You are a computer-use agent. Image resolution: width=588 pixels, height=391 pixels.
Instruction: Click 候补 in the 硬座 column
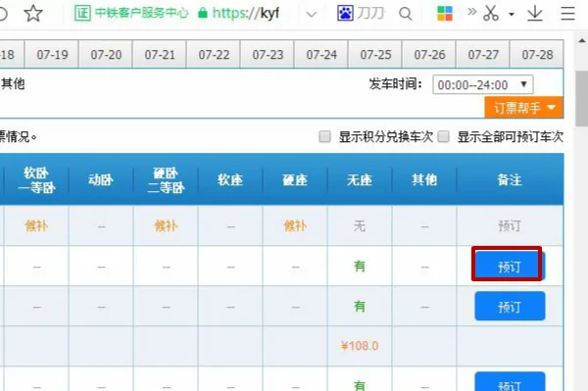tap(295, 226)
